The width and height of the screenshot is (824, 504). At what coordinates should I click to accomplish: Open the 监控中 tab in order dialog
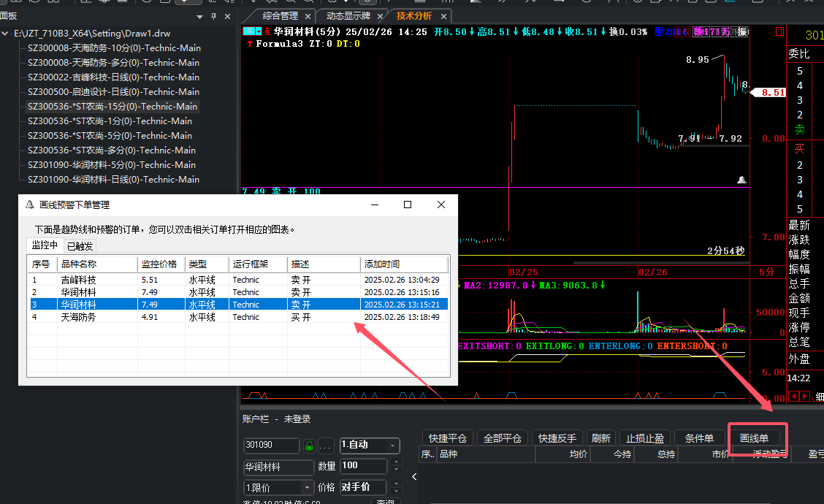45,245
